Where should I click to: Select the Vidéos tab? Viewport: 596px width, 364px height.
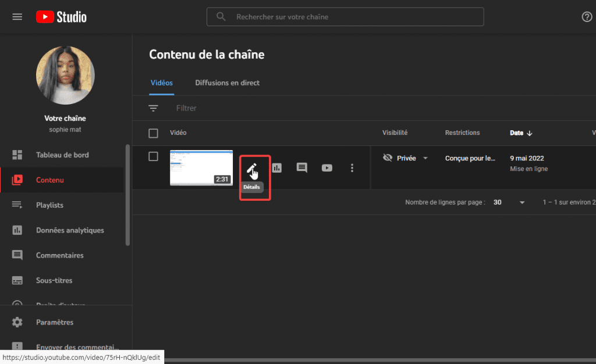click(x=161, y=83)
